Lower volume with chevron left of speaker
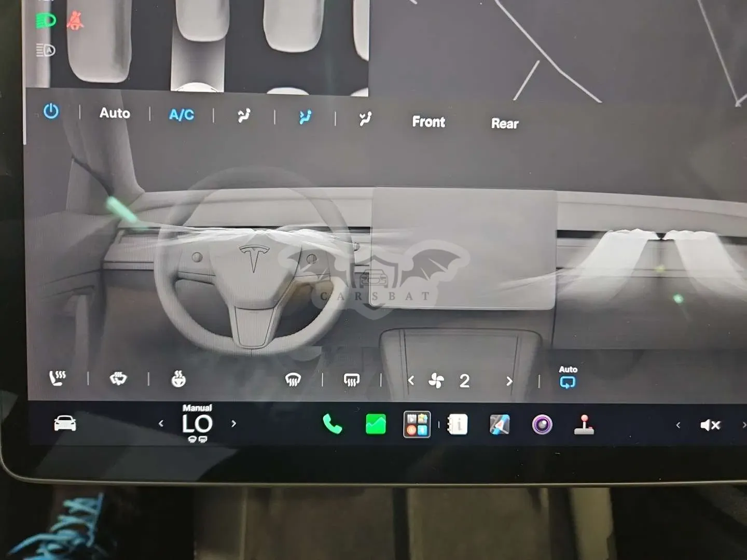The width and height of the screenshot is (747, 560). (x=678, y=425)
